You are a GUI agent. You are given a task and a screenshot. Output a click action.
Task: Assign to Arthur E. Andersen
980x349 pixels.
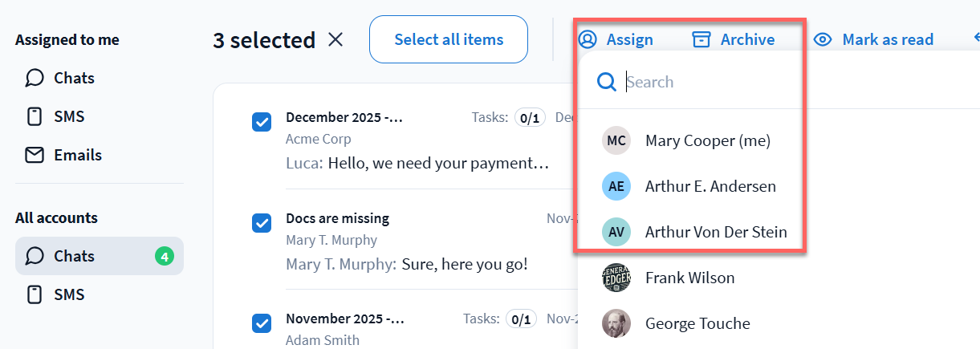[x=710, y=186]
